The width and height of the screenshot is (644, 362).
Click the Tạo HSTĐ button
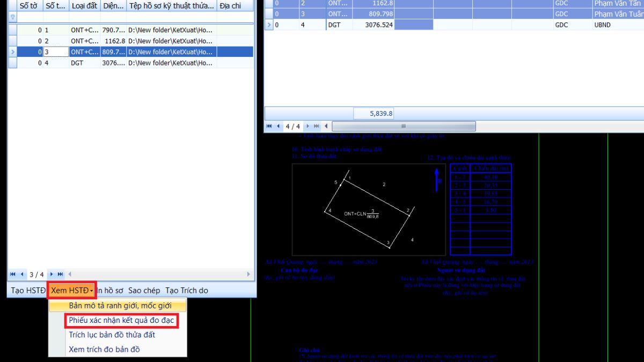28,290
